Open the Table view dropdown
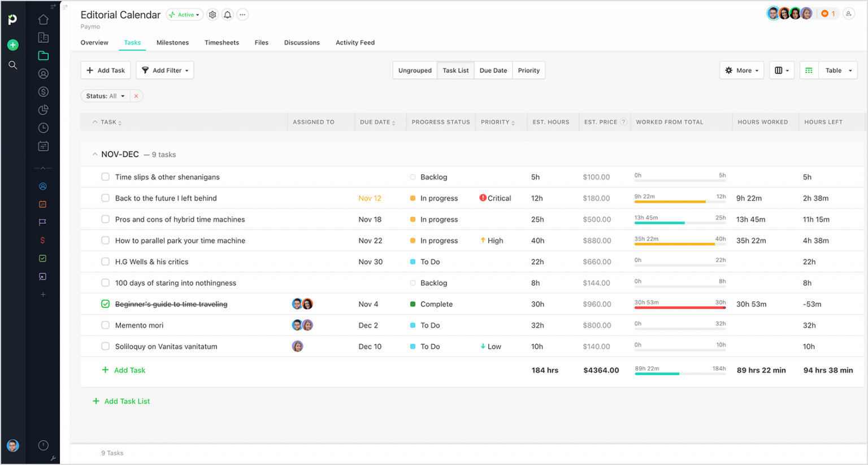 [x=838, y=70]
